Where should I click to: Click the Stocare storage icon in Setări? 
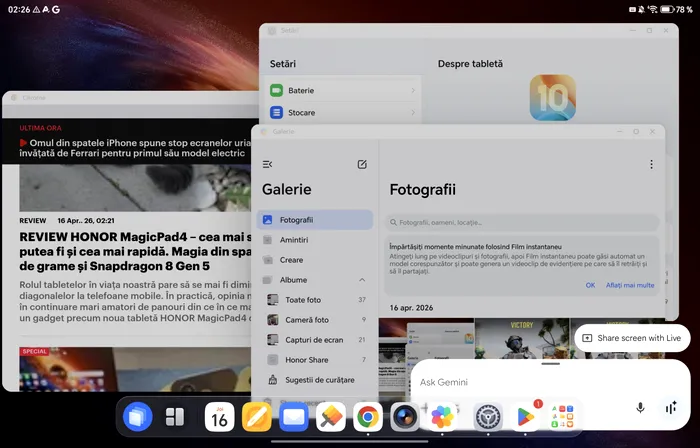point(276,112)
